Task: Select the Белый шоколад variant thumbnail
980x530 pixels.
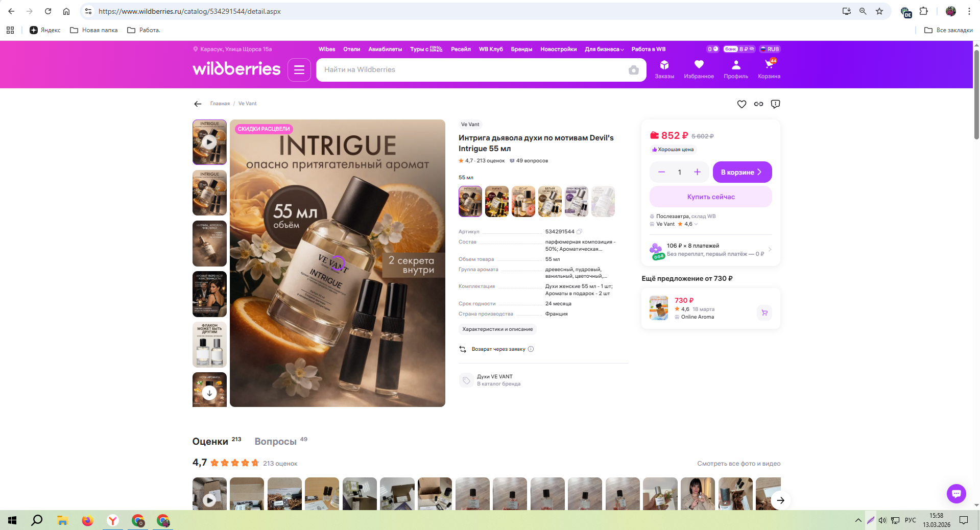Action: tap(550, 201)
